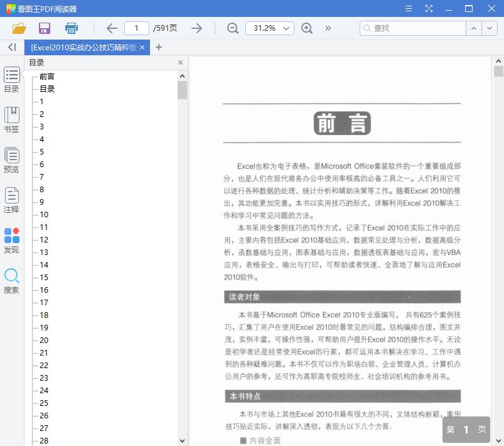Image resolution: width=504 pixels, height=446 pixels.
Task: Click the 前言 page title
Action: (342, 123)
